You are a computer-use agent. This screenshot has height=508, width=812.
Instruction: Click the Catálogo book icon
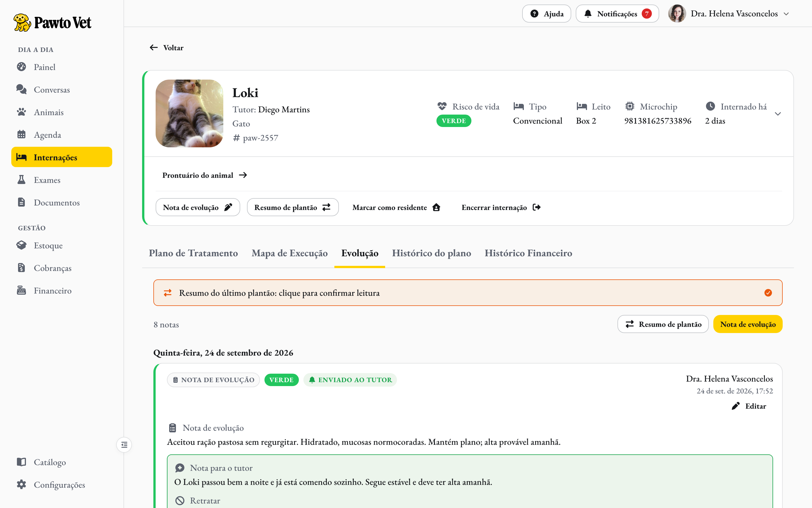point(21,462)
